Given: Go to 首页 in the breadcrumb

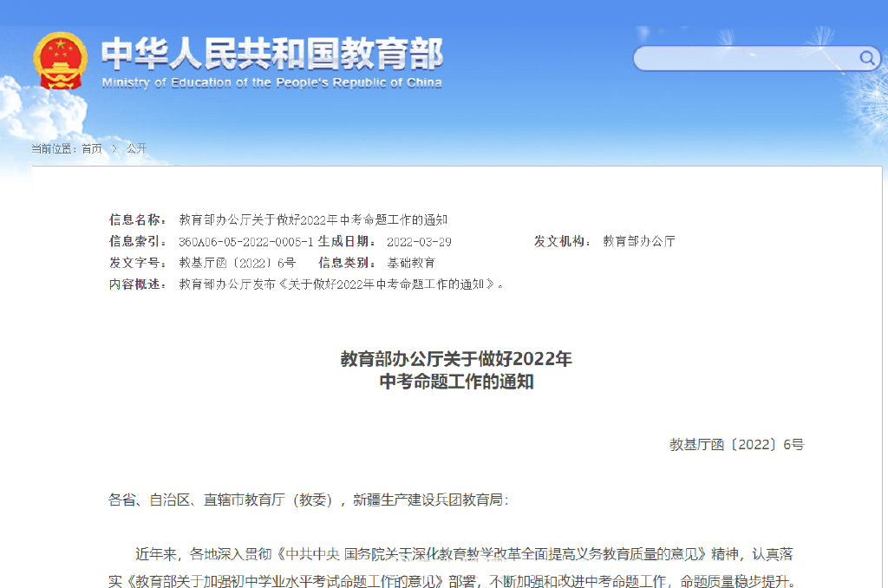Looking at the screenshot, I should [92, 149].
